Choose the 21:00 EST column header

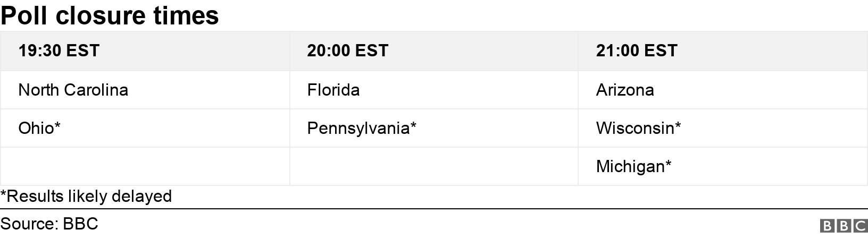tap(637, 50)
